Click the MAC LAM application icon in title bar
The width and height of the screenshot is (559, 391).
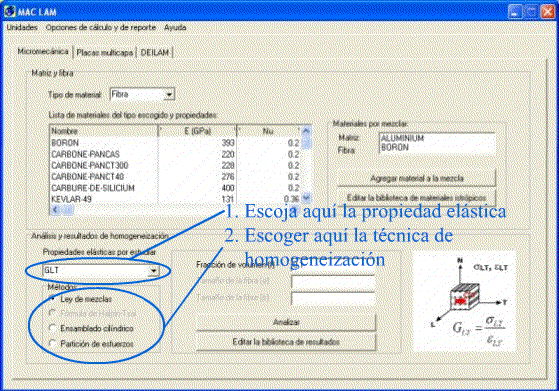pos(10,11)
